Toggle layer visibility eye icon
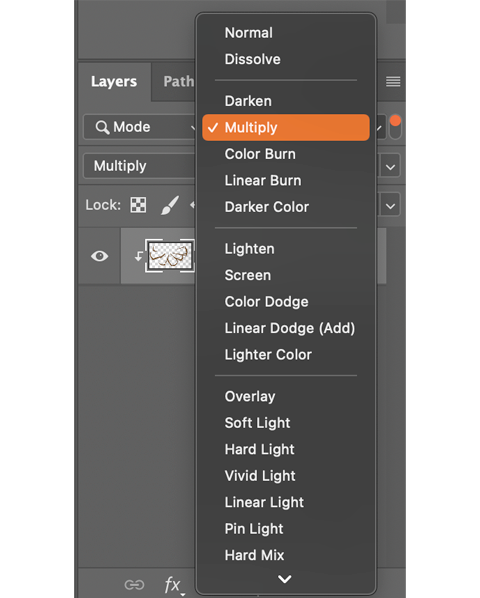 (100, 256)
